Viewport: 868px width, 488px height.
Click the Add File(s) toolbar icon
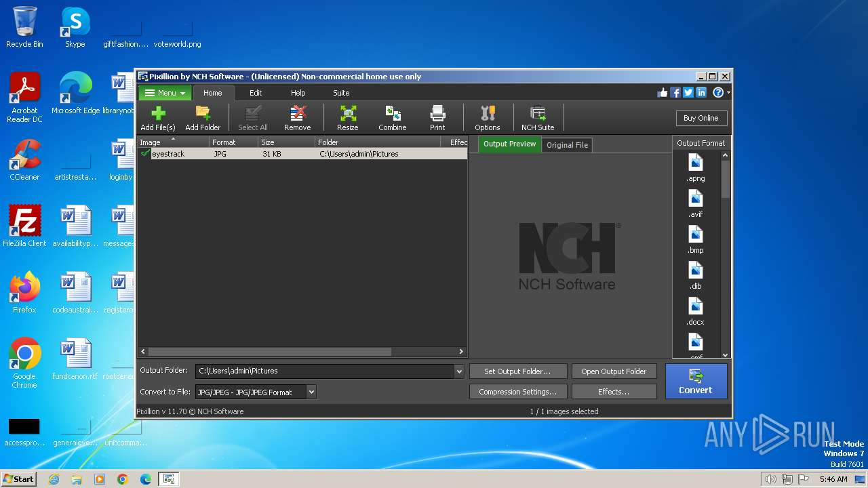[157, 119]
